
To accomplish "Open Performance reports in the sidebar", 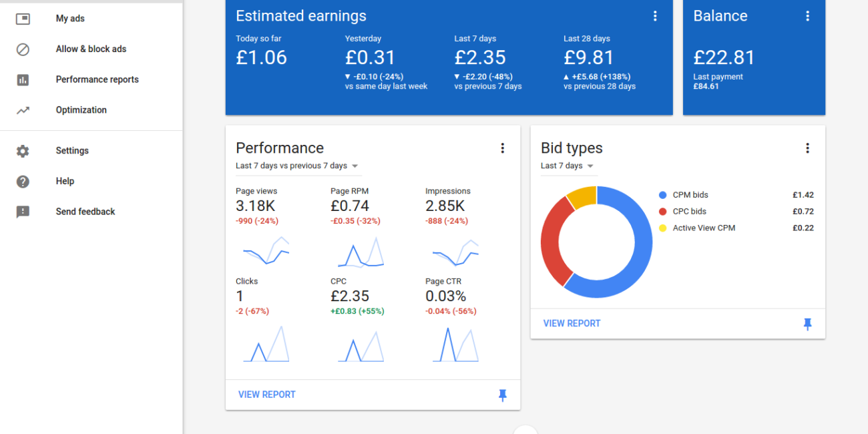I will (97, 79).
